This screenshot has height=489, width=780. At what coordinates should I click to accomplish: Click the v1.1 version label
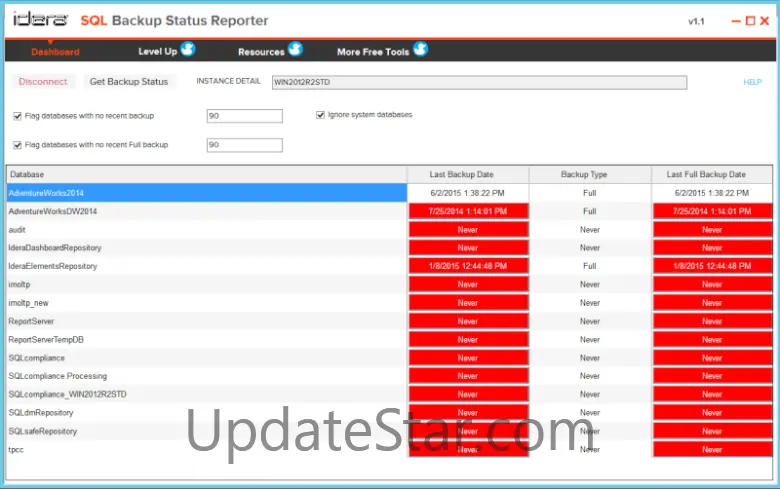[696, 21]
